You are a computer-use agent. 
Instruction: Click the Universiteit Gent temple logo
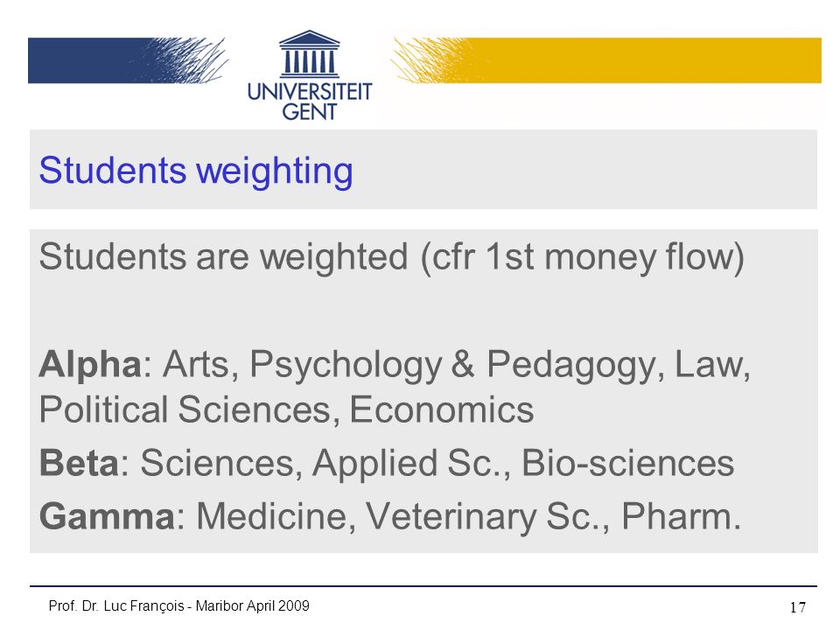(309, 53)
